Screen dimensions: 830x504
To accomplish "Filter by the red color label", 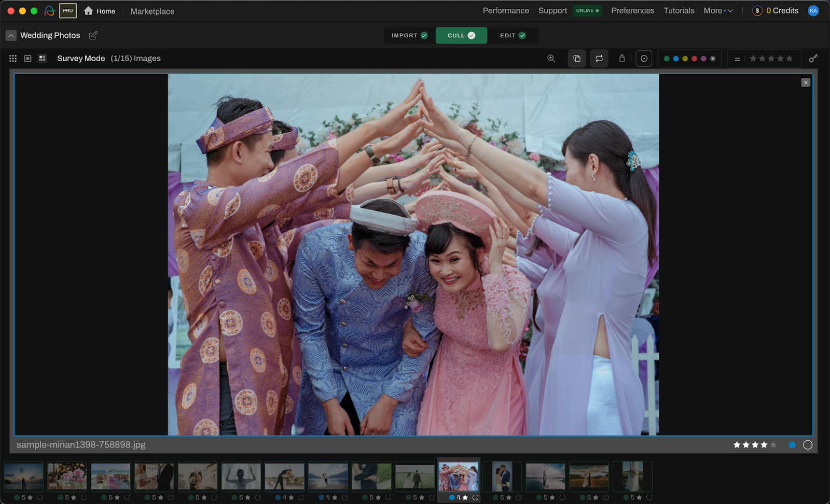I will [694, 59].
